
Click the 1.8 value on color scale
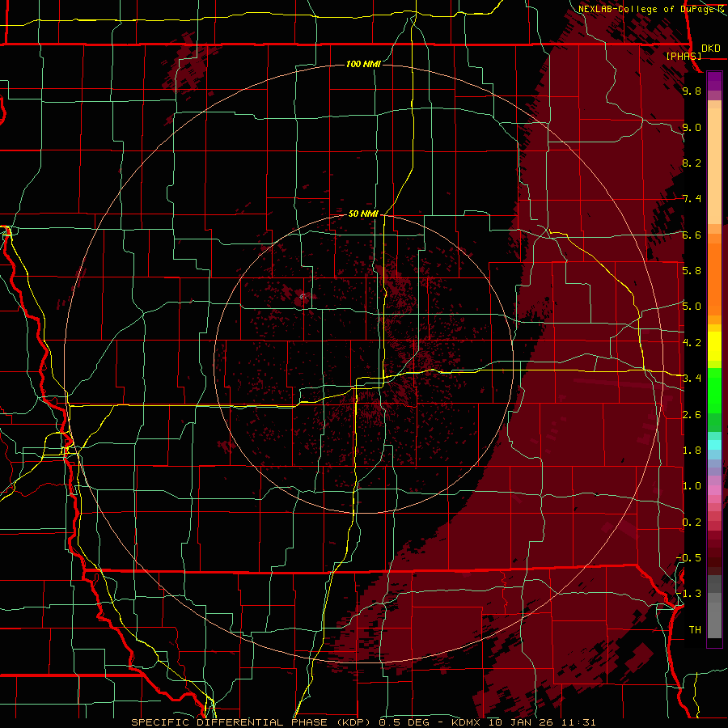pos(692,450)
